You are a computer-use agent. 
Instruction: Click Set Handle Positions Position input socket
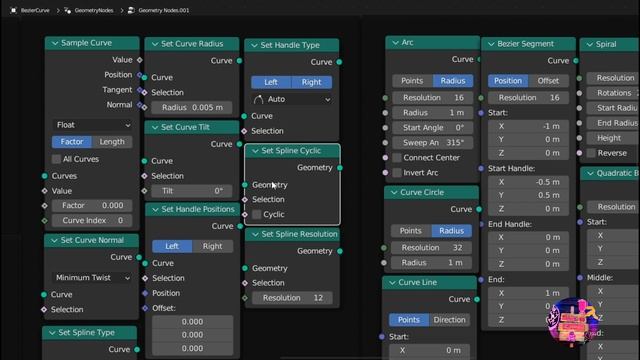click(x=145, y=293)
